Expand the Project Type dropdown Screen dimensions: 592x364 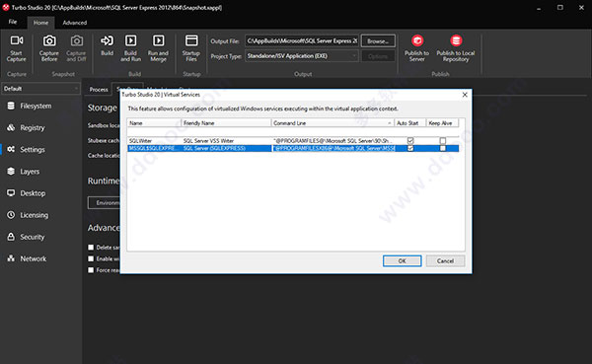pyautogui.click(x=301, y=56)
